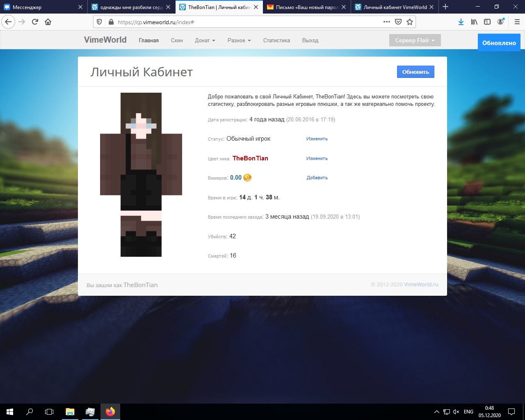Image resolution: width=525 pixels, height=420 pixels.
Task: Dismiss the Обновлено notification
Action: [x=499, y=43]
